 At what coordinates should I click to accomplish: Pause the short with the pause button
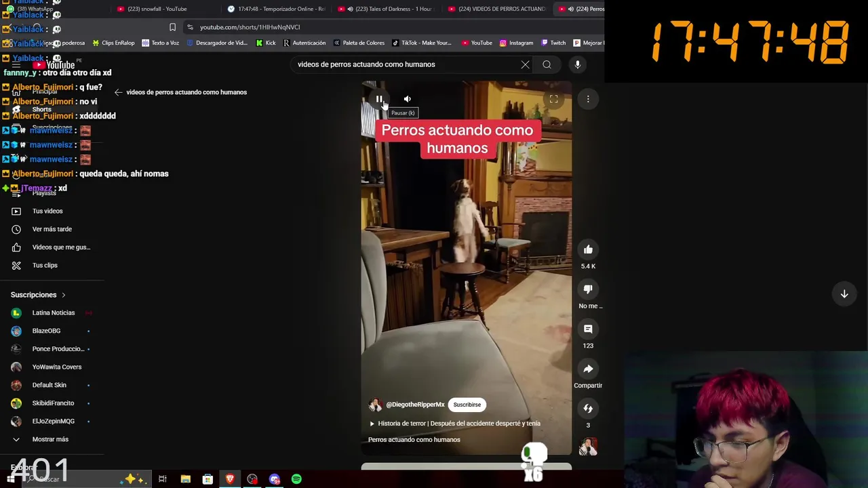click(x=379, y=99)
